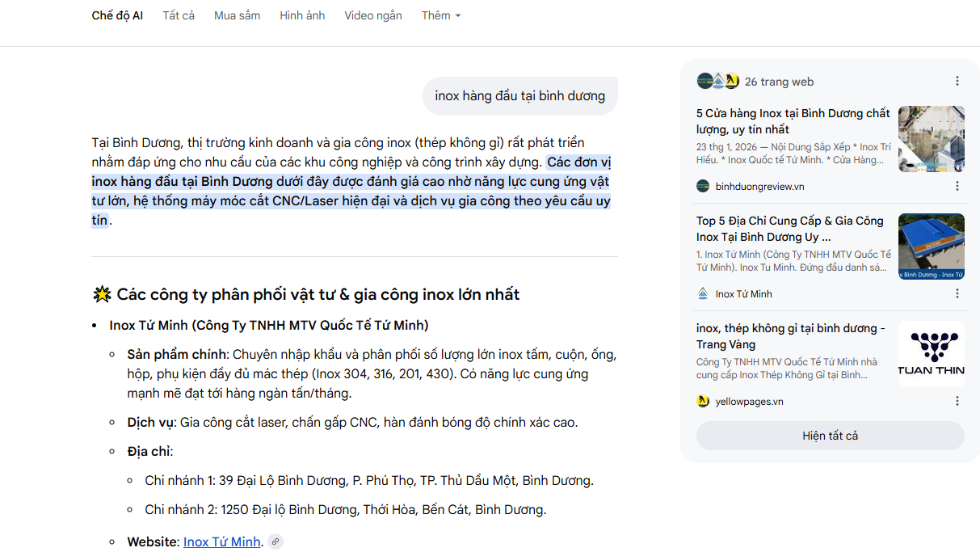980x552 pixels.
Task: Click the link chip icon beside Inox Tứ Minh
Action: (275, 541)
